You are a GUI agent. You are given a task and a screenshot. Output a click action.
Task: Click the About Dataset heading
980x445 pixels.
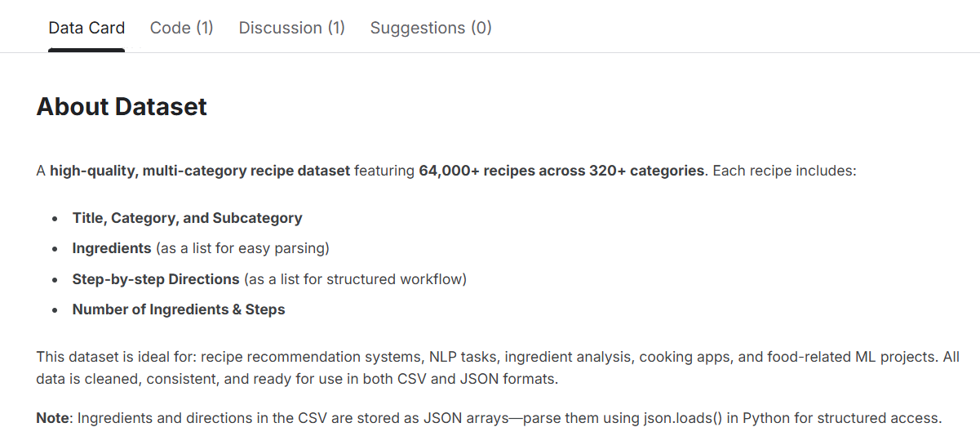point(122,107)
